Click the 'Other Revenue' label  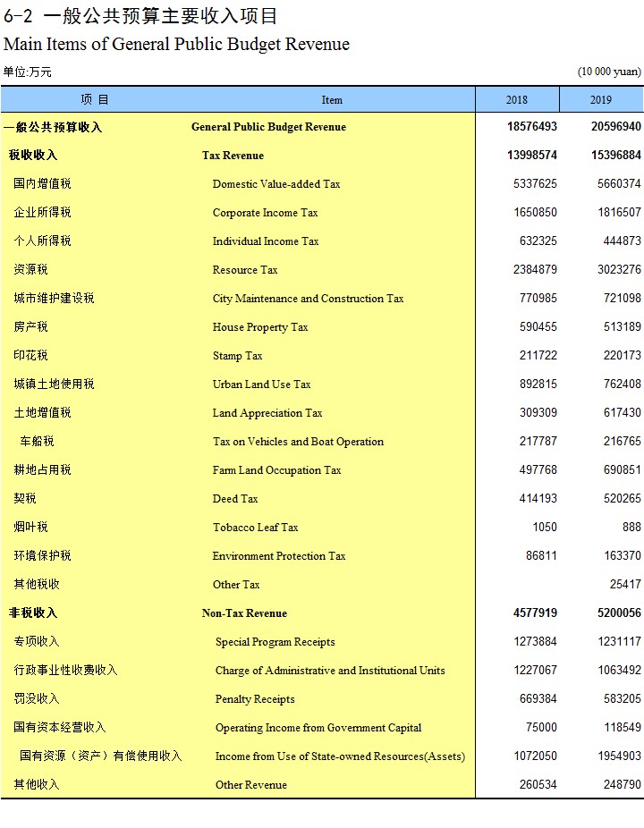pos(251,785)
